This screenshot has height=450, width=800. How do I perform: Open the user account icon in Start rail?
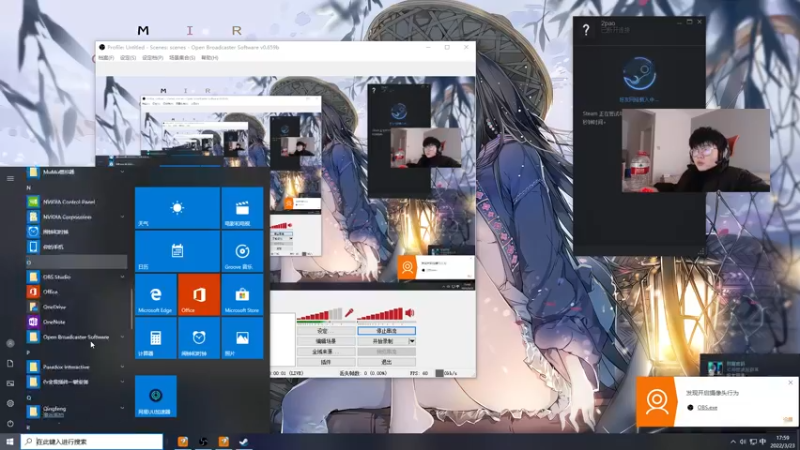click(10, 343)
